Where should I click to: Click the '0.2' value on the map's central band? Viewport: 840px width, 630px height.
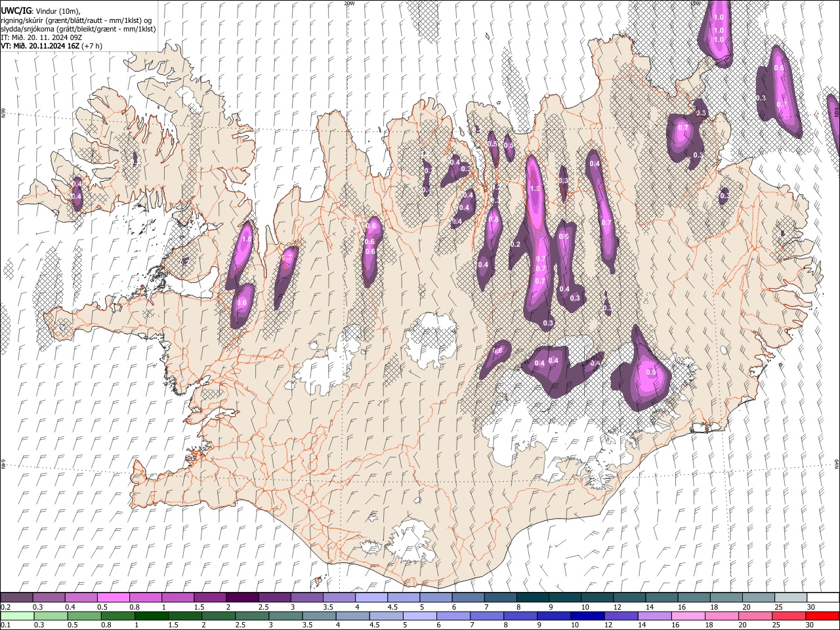(515, 245)
